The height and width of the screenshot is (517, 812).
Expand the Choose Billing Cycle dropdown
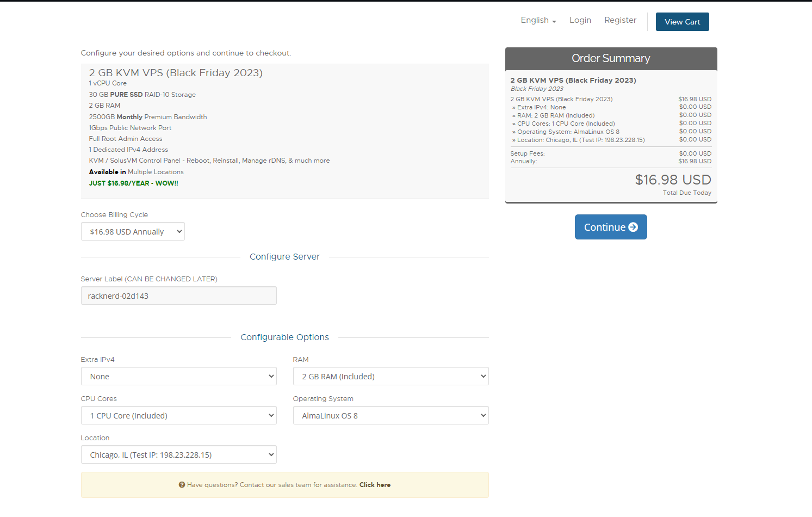(x=133, y=232)
